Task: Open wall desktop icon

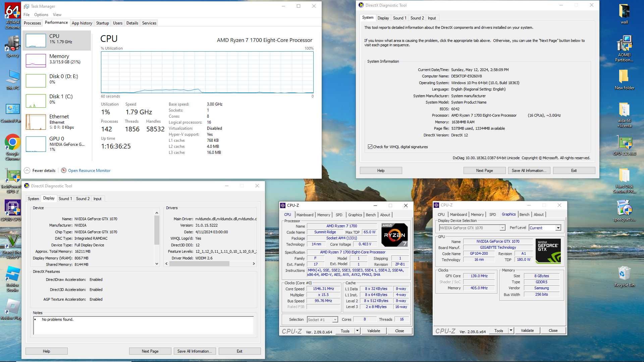Action: (624, 14)
